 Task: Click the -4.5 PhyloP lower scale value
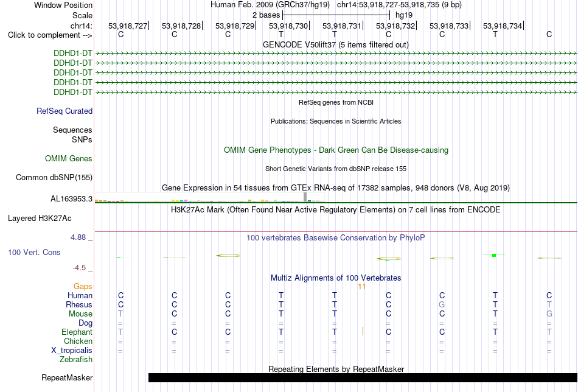pyautogui.click(x=79, y=268)
